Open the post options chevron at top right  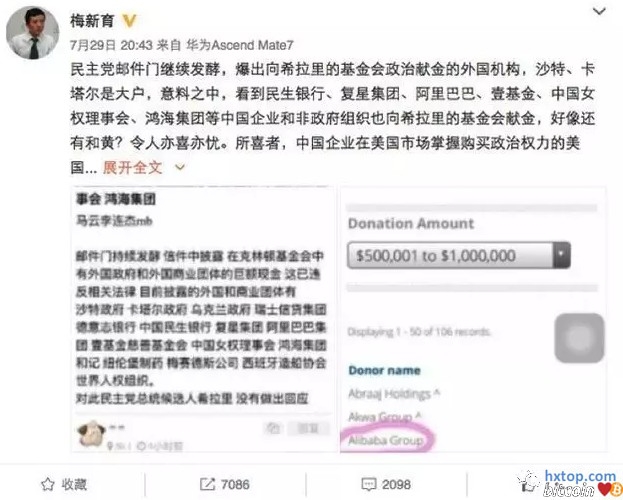(599, 11)
